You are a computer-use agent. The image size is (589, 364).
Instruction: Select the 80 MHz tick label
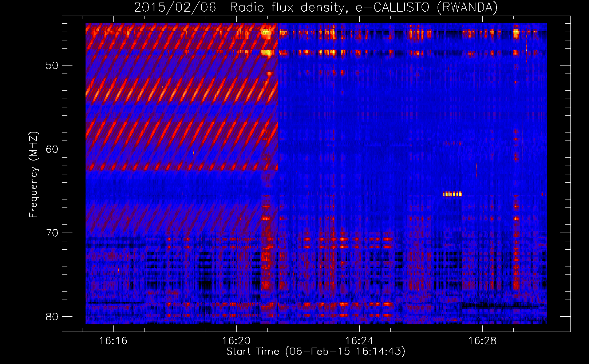(x=52, y=317)
